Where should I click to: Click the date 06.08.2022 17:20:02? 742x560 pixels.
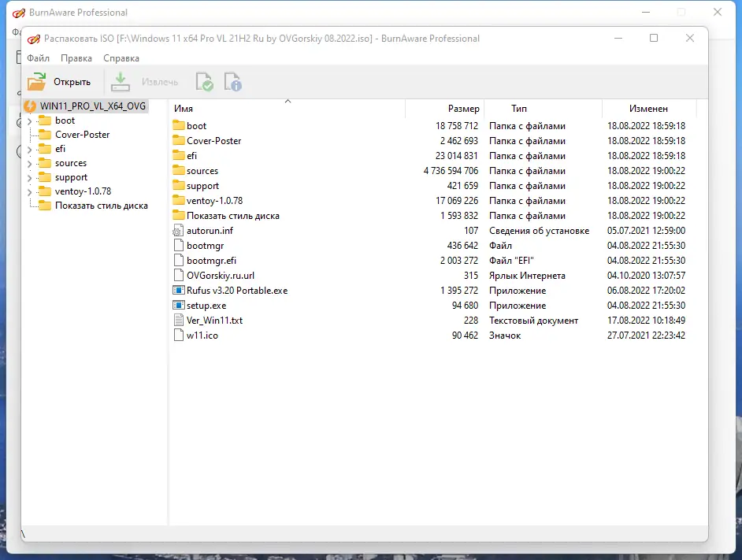click(646, 290)
